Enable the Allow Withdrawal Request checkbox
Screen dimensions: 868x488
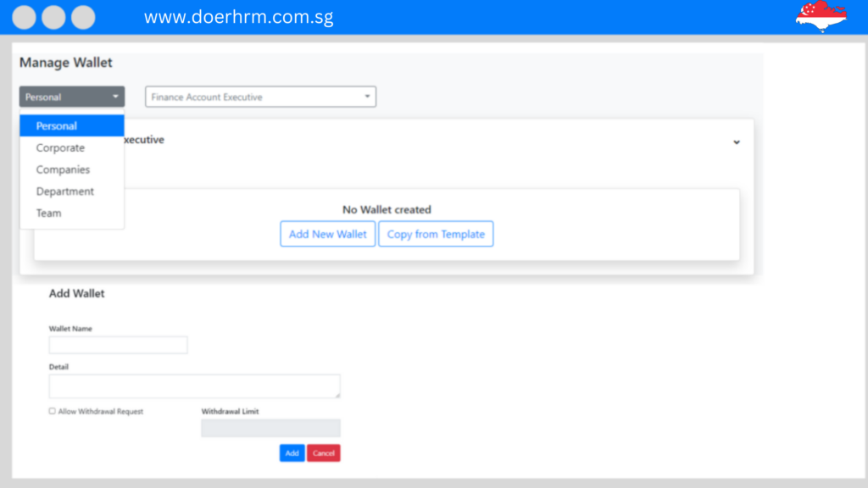coord(52,411)
